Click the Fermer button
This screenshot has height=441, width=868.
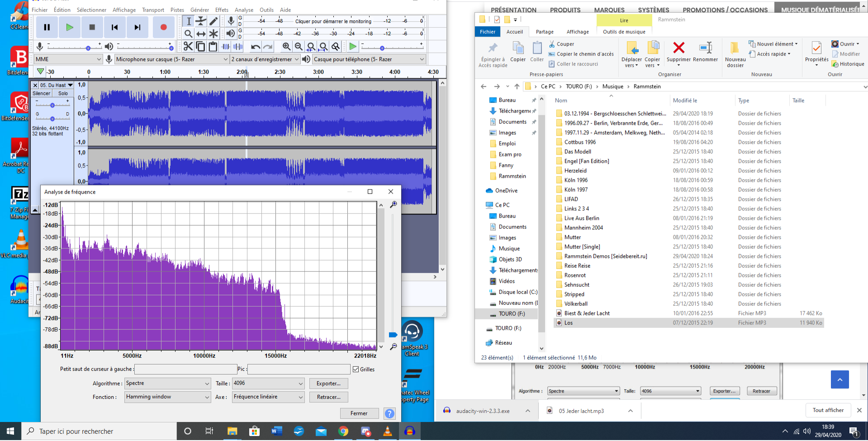[x=359, y=413]
